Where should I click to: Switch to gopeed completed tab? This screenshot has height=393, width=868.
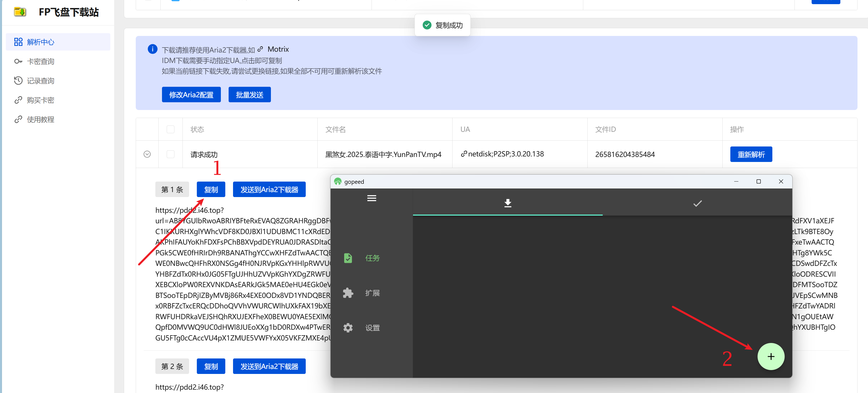click(x=697, y=203)
